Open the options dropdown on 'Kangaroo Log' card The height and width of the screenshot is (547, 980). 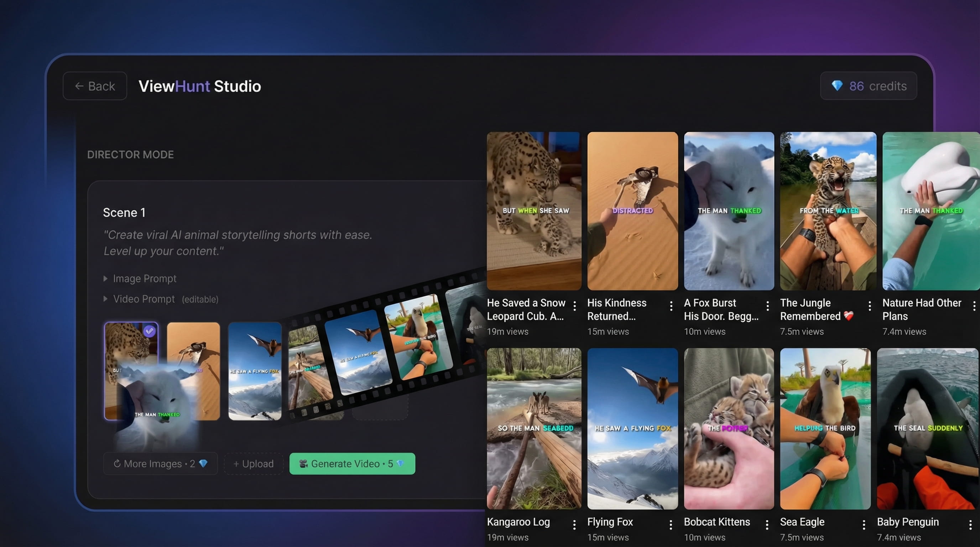pos(574,524)
